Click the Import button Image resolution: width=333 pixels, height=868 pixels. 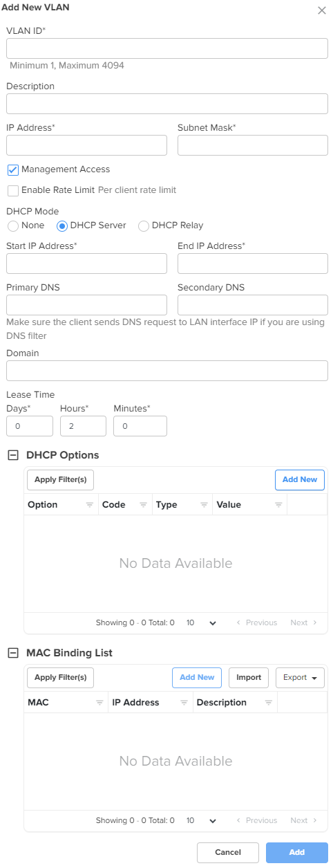point(249,678)
